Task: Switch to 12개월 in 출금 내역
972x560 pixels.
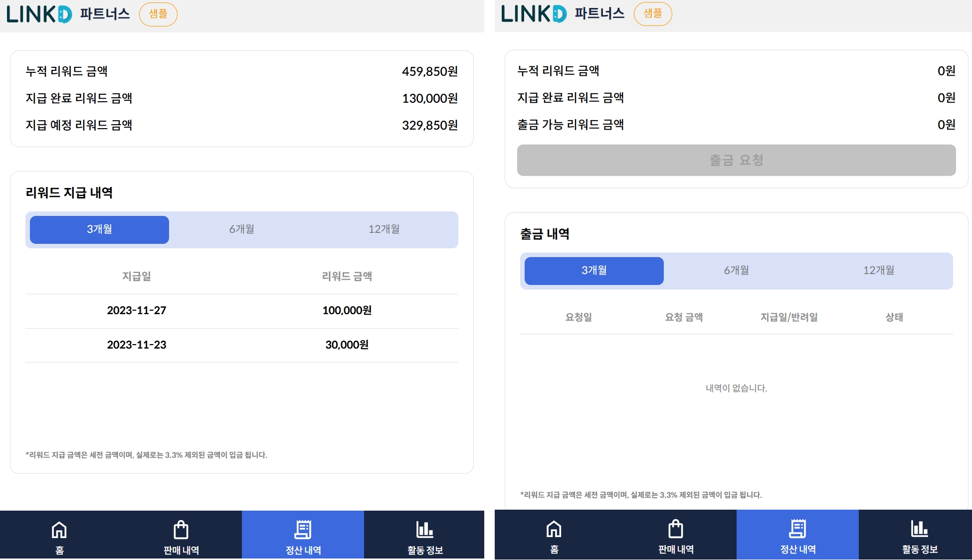Action: click(x=879, y=271)
